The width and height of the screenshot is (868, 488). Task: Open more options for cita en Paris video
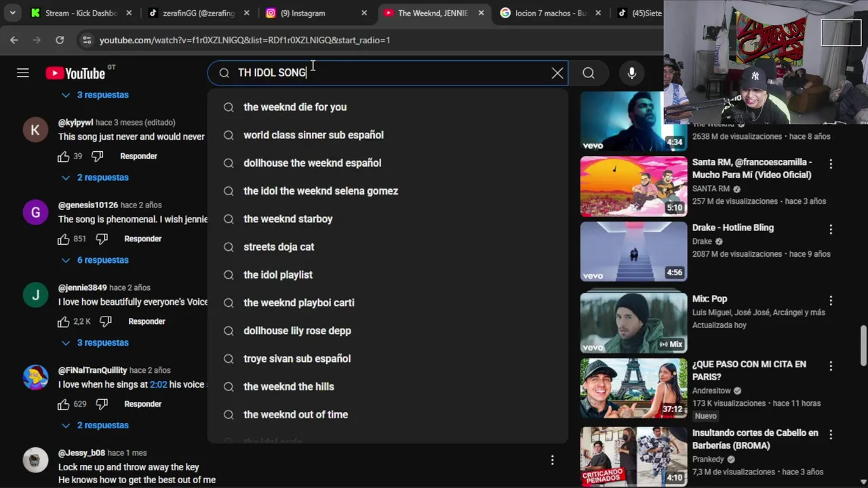(831, 366)
